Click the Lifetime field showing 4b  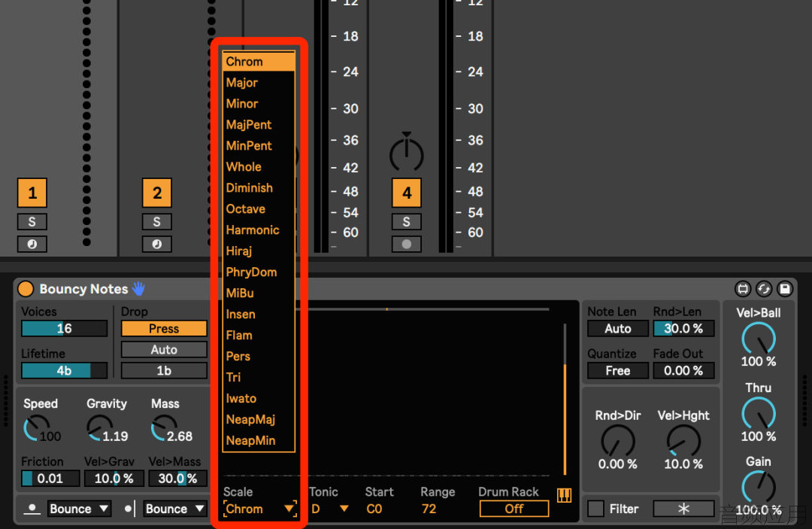pyautogui.click(x=64, y=370)
